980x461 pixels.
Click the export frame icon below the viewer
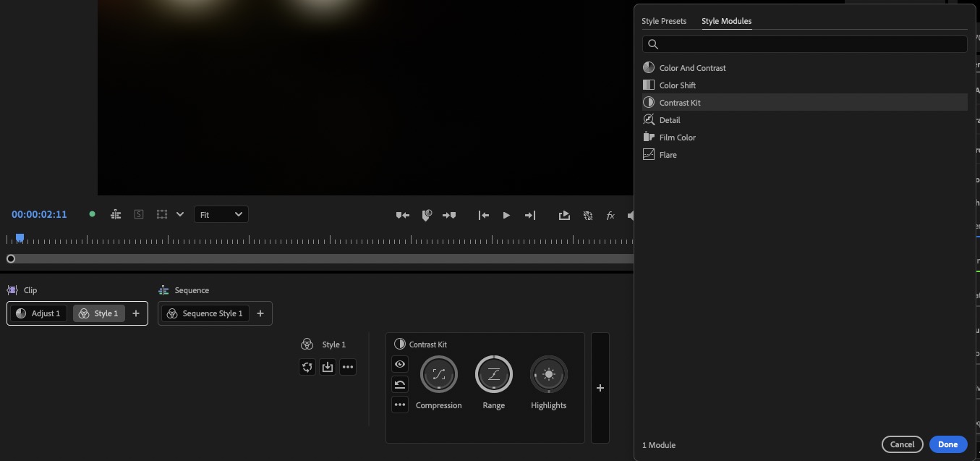click(x=564, y=215)
